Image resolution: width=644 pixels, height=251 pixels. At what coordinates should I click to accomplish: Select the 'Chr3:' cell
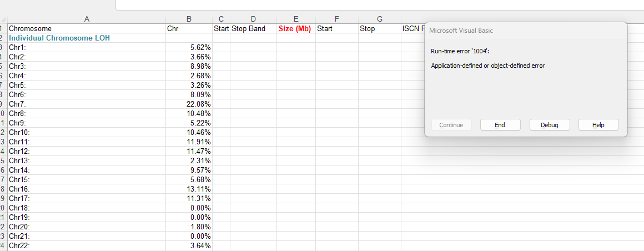[87, 66]
